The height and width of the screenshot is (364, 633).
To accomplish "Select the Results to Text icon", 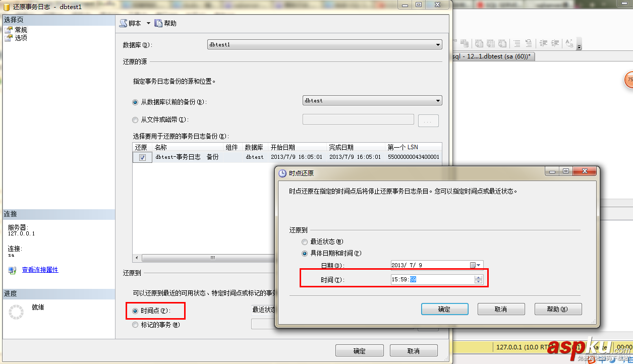I will 479,43.
